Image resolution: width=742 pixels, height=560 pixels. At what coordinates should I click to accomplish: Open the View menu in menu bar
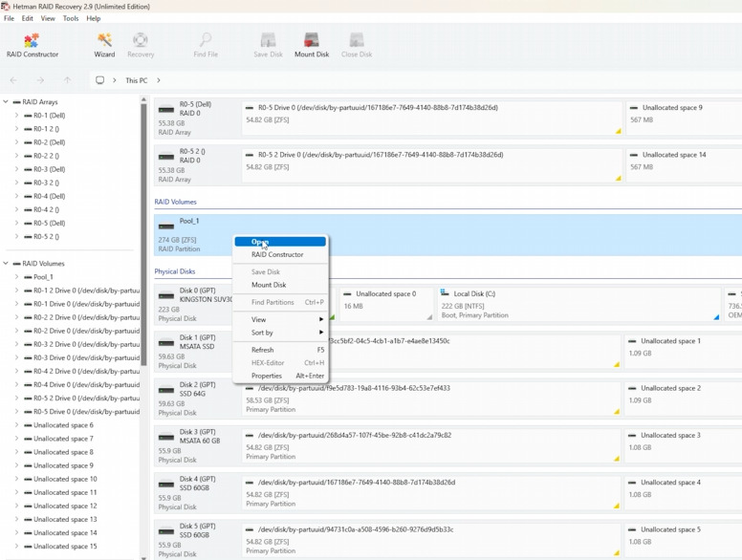[x=48, y=18]
